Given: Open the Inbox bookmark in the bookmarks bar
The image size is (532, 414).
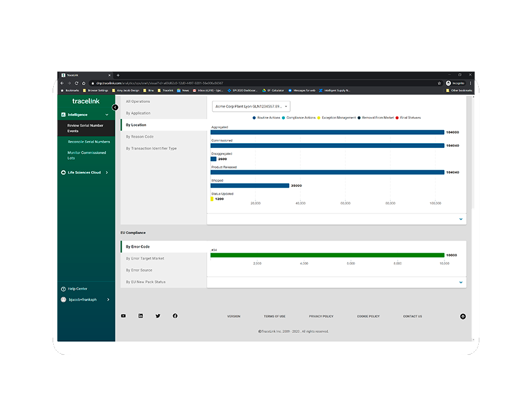Looking at the screenshot, I should click(x=208, y=90).
